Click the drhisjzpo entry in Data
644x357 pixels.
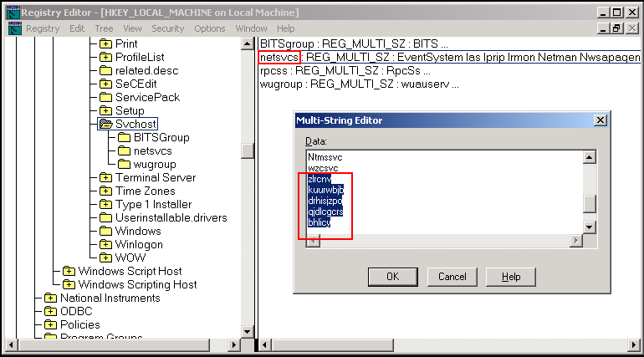point(325,201)
